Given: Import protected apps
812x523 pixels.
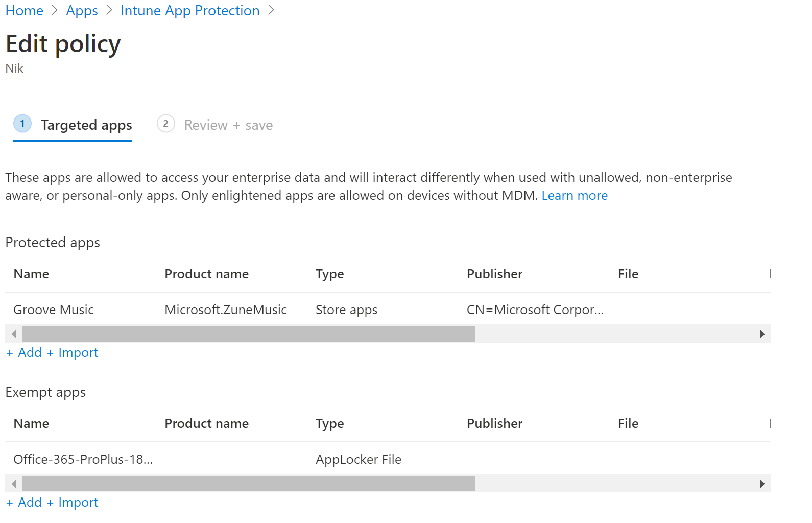Looking at the screenshot, I should (73, 353).
